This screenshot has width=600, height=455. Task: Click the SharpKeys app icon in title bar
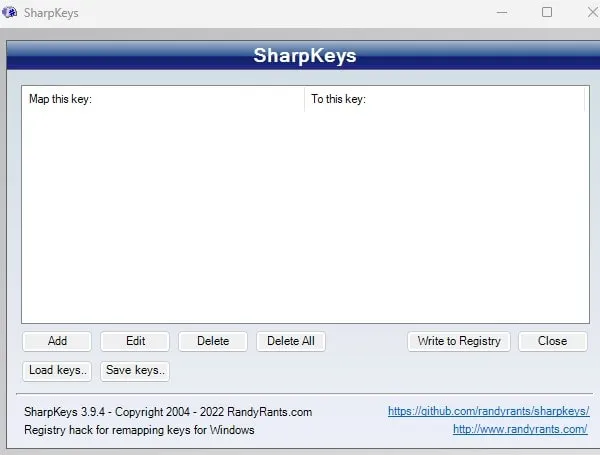point(10,12)
